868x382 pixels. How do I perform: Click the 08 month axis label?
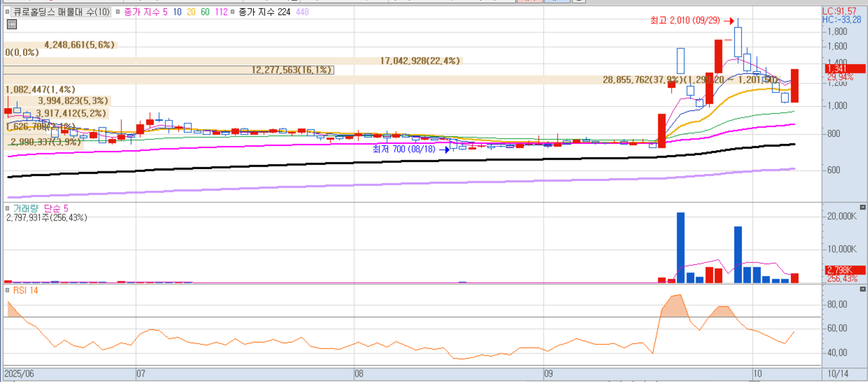[x=359, y=374]
